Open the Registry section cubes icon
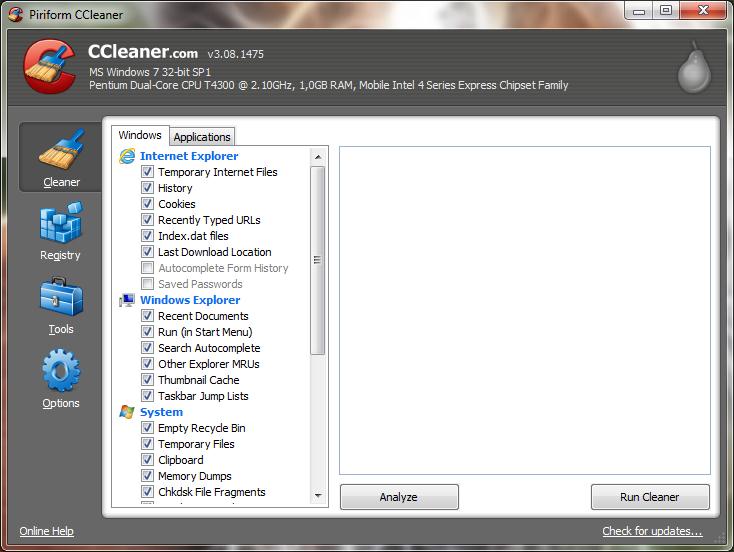The height and width of the screenshot is (552, 734). [x=61, y=223]
